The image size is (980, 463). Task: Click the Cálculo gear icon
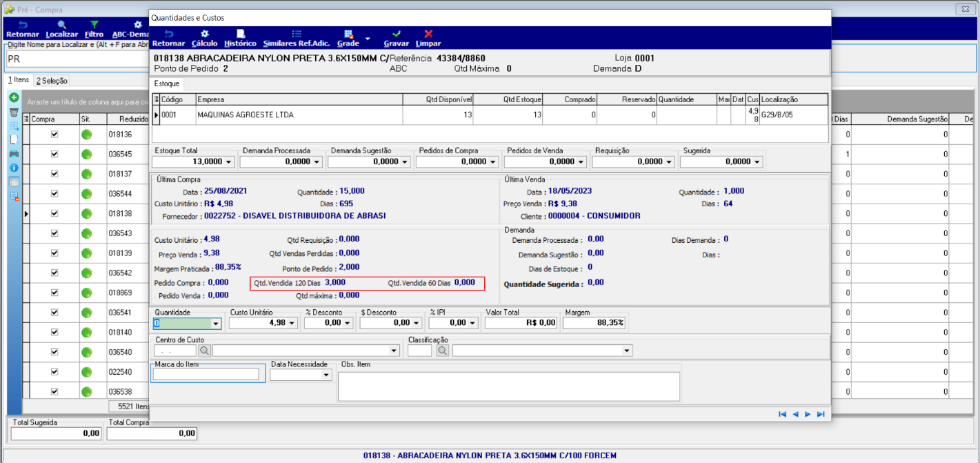click(204, 34)
